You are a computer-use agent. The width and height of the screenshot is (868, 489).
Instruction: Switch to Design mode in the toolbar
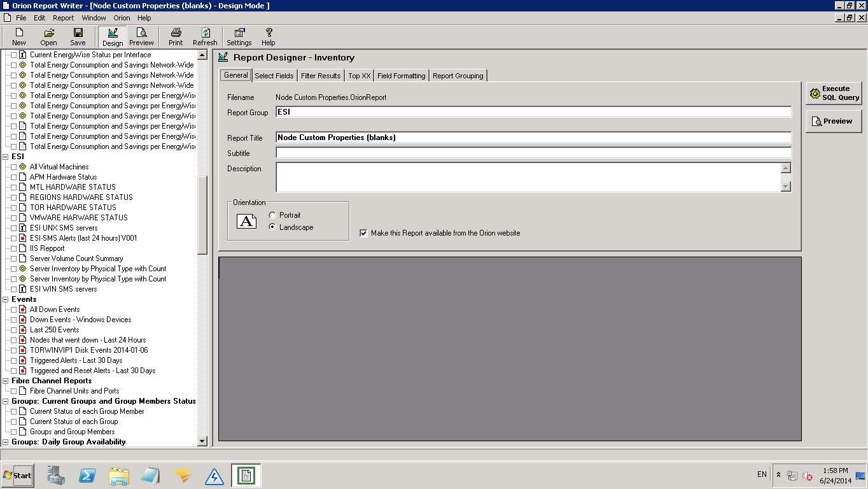pos(113,37)
